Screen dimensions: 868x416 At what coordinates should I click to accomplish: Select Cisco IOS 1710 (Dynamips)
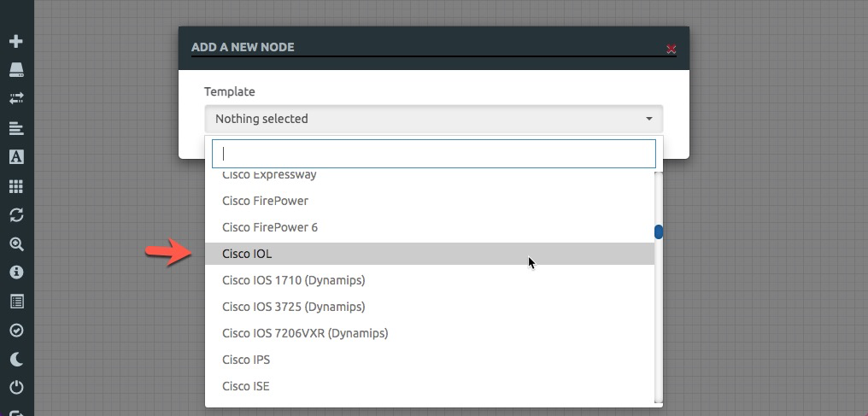click(430, 280)
